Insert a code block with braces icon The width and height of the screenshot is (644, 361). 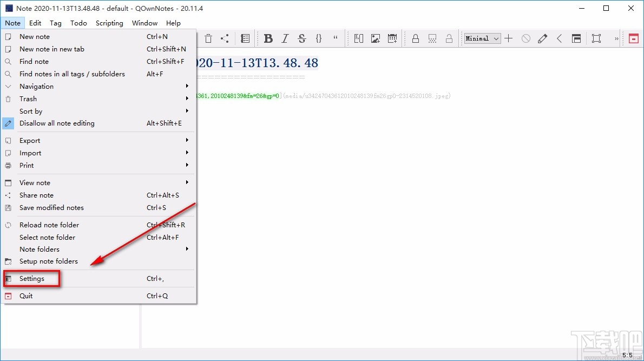319,38
